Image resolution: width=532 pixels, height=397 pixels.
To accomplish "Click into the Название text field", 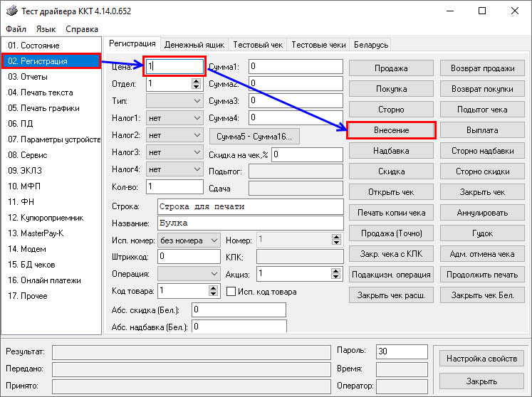I will click(x=251, y=223).
